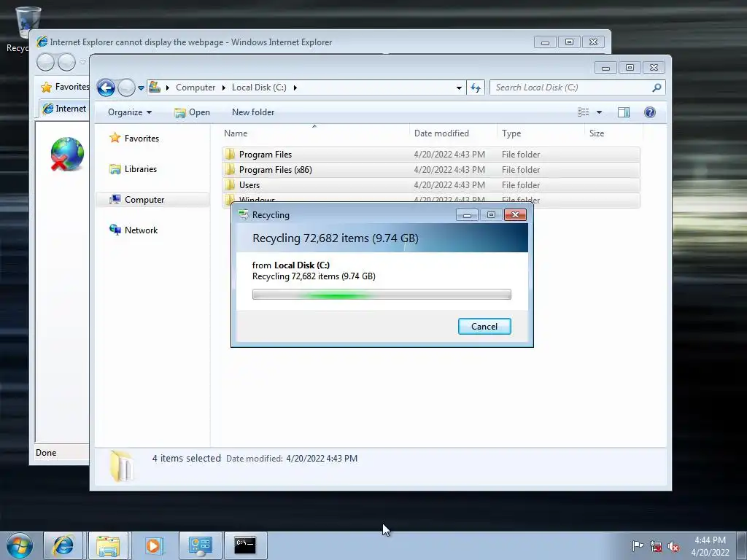Click the recycling progress bar
This screenshot has width=747, height=560.
tap(382, 295)
